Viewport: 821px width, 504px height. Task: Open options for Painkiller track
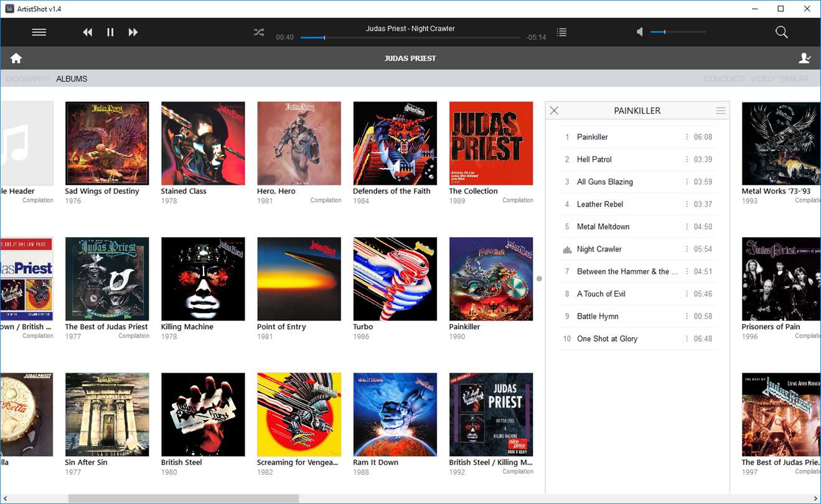(687, 137)
